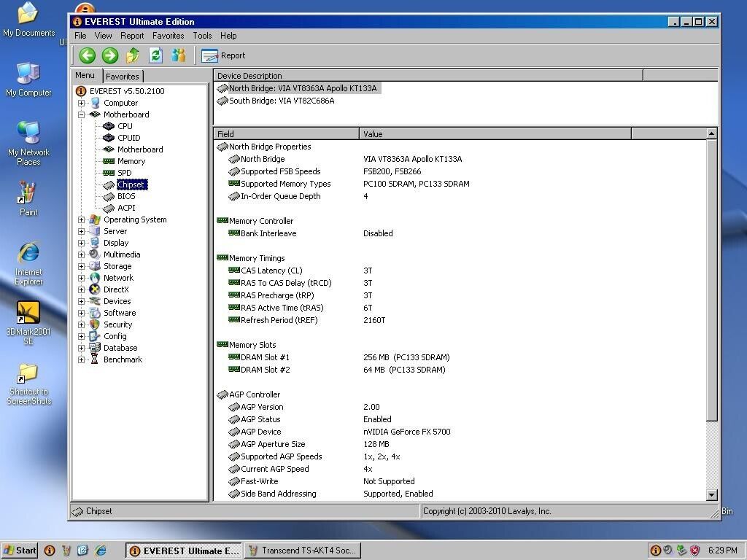Open the Report menu

[132, 36]
